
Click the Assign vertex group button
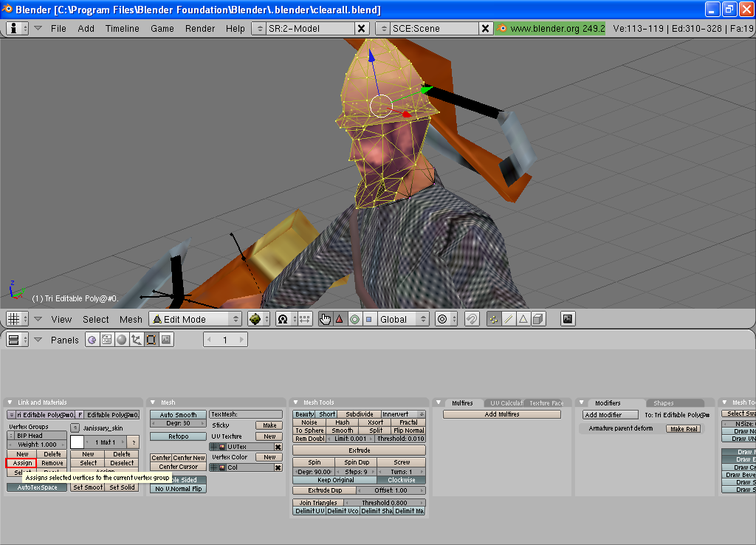tap(22, 463)
